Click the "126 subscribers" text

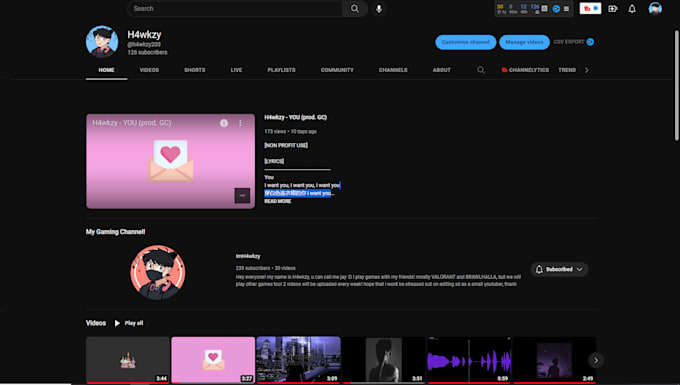pos(147,52)
